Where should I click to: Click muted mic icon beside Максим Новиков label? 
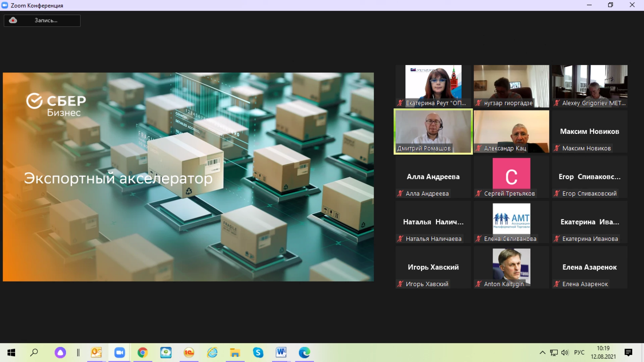(557, 148)
